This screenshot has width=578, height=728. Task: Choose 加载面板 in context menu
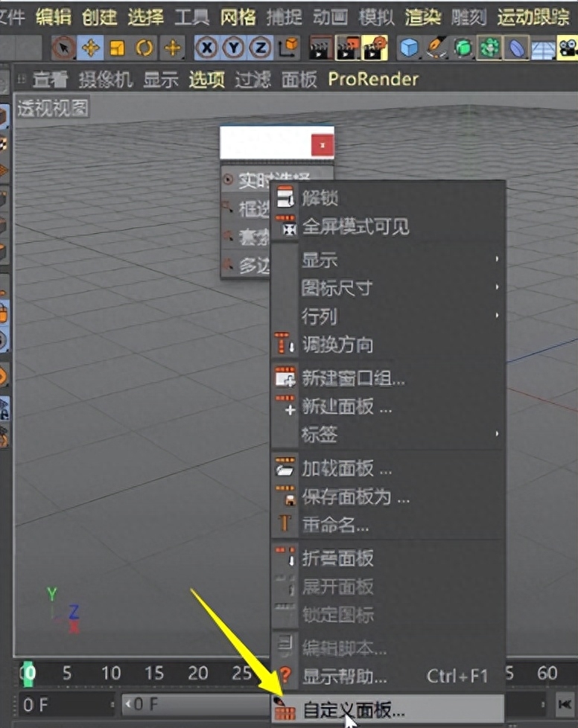(x=388, y=468)
